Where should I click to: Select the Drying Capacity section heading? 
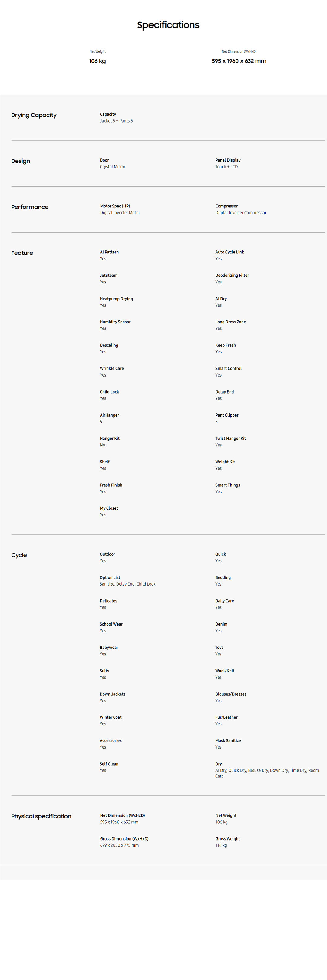34,115
